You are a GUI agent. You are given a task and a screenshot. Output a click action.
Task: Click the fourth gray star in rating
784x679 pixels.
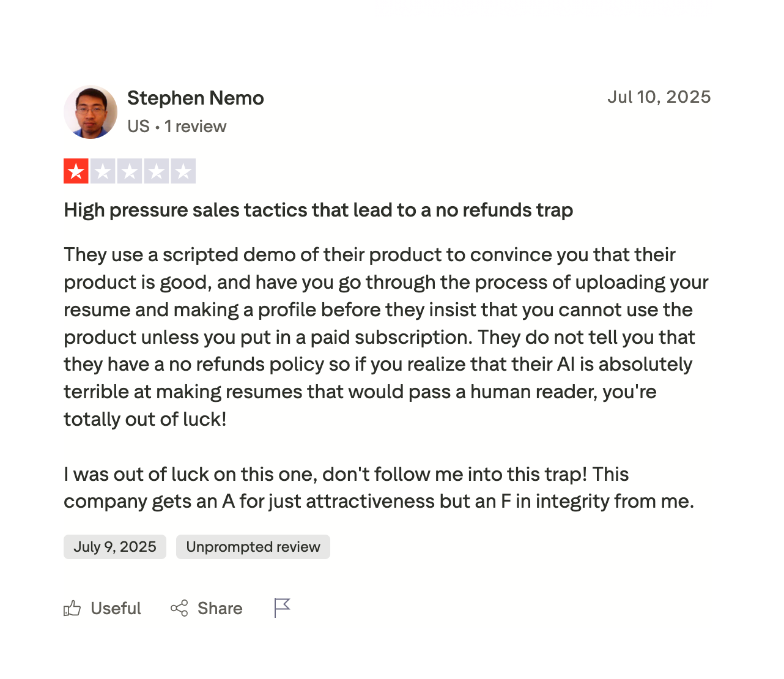click(157, 171)
